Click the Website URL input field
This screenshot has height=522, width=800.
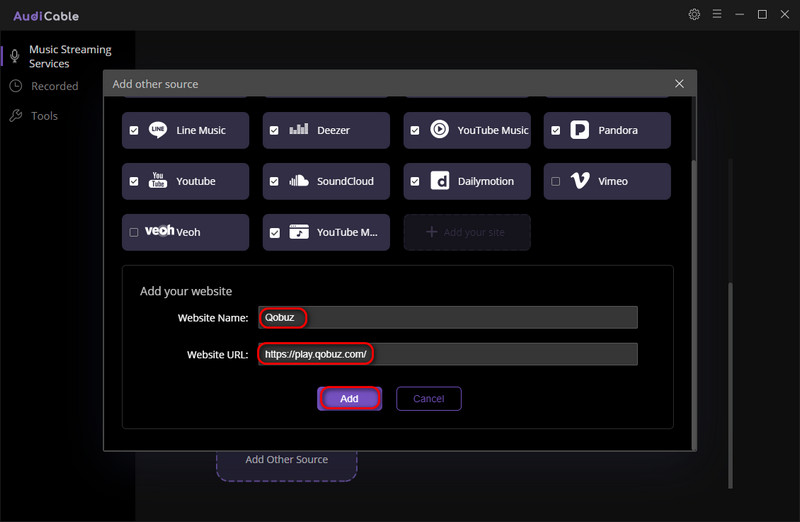pyautogui.click(x=448, y=354)
